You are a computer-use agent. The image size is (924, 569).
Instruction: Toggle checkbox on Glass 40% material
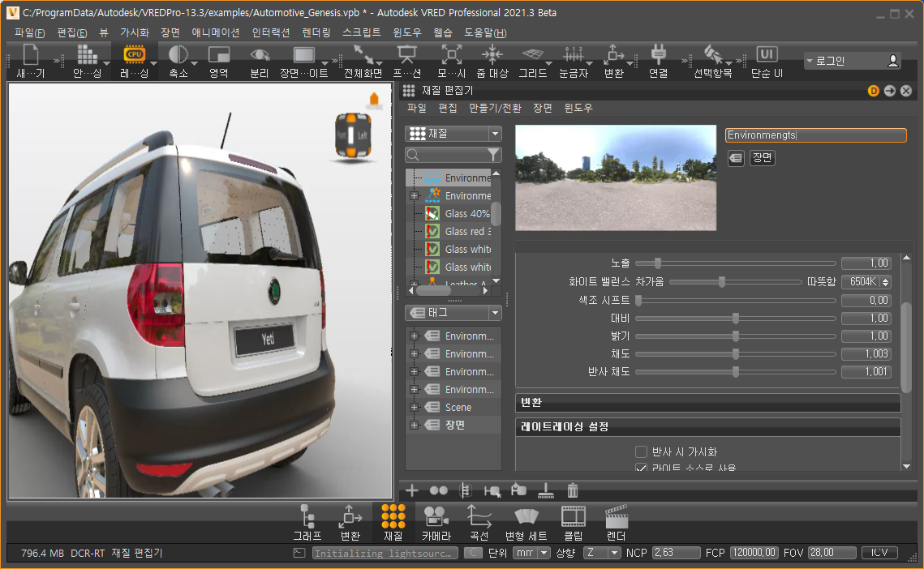click(432, 214)
